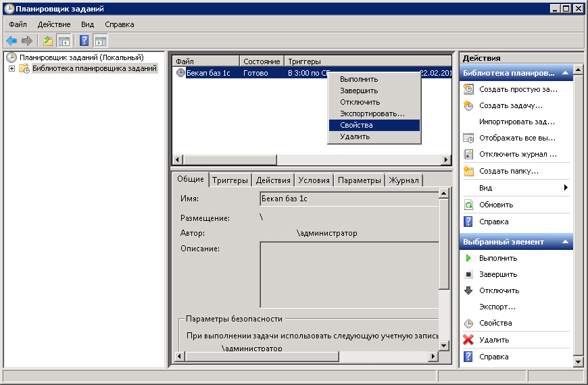This screenshot has width=588, height=385.
Task: Click the red X Удалить icon
Action: click(468, 340)
